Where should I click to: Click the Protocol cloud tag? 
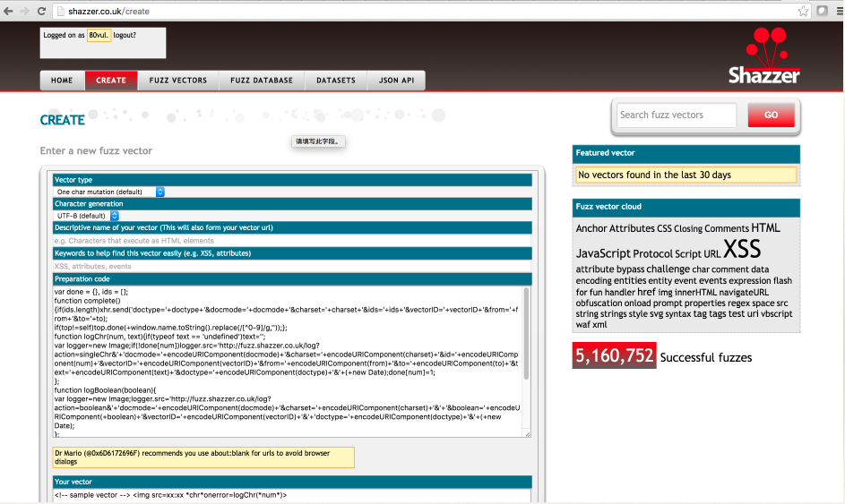pyautogui.click(x=653, y=253)
